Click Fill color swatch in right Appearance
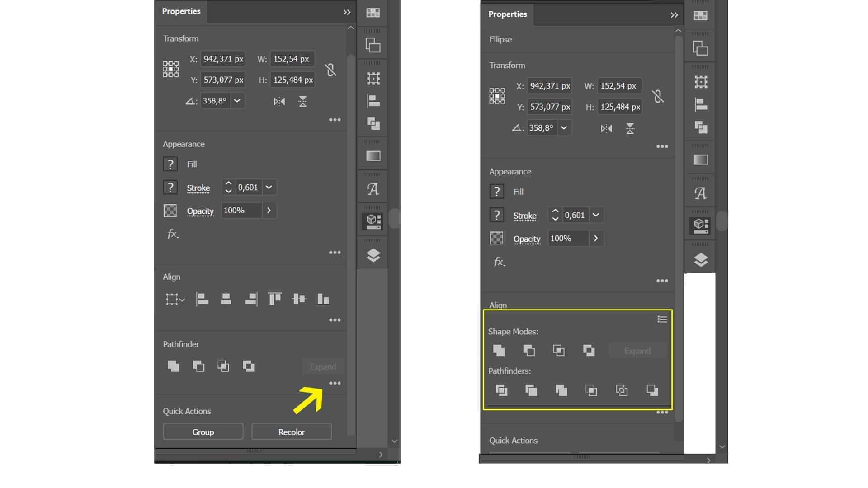This screenshot has width=868, height=488. [497, 192]
